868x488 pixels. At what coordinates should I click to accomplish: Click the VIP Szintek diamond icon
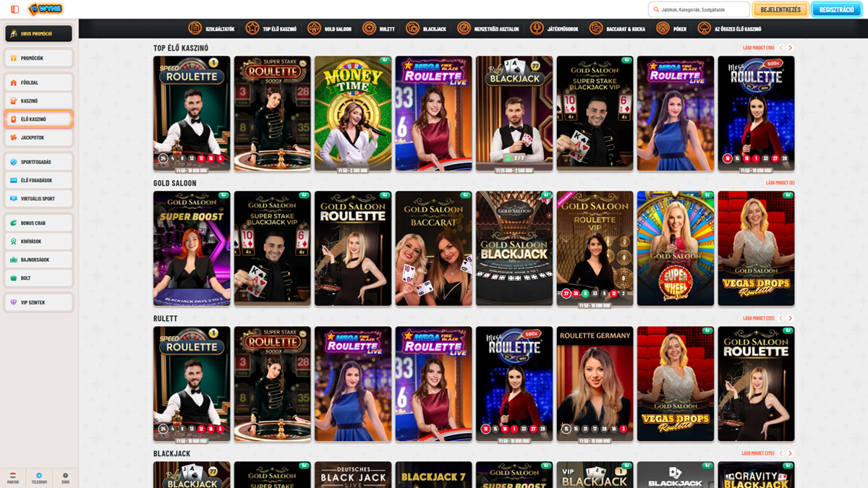tap(14, 302)
